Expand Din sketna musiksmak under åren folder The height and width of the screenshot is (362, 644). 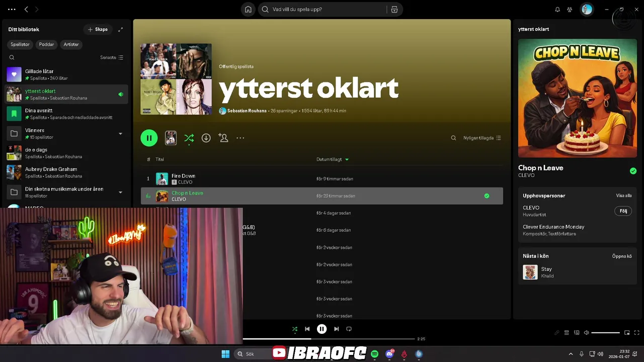click(120, 192)
